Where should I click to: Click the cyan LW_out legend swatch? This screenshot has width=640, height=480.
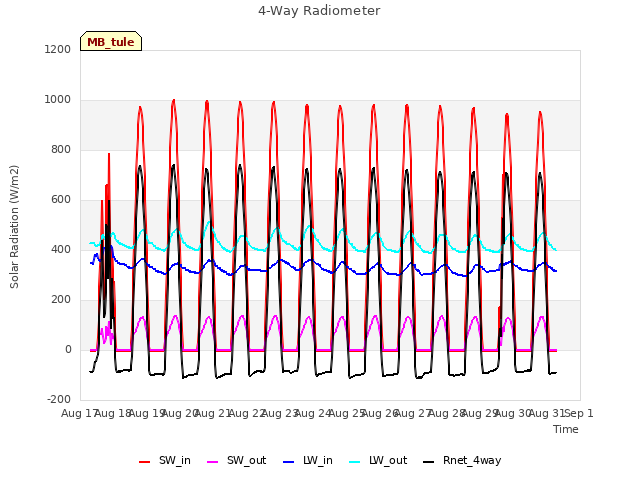355,462
